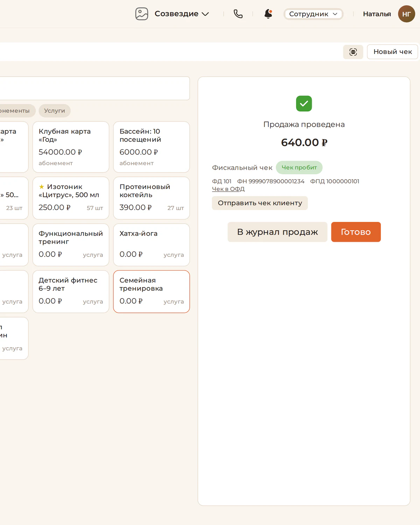Select Детский фитнес 6–9 лет card
Image resolution: width=420 pixels, height=525 pixels.
coord(71,292)
